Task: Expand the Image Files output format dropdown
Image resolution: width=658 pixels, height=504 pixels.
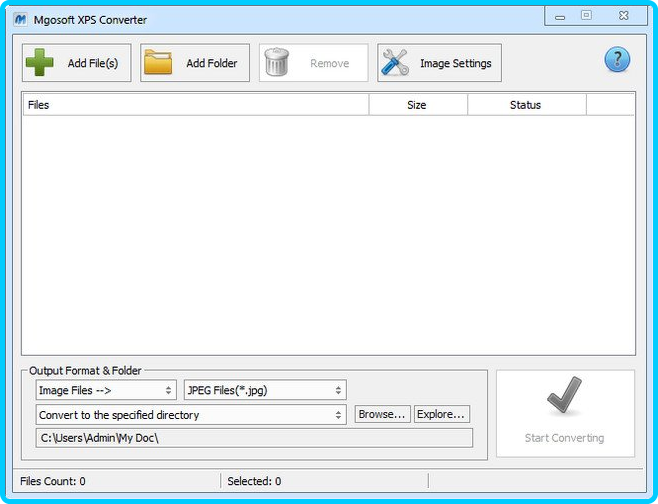Action: click(105, 390)
